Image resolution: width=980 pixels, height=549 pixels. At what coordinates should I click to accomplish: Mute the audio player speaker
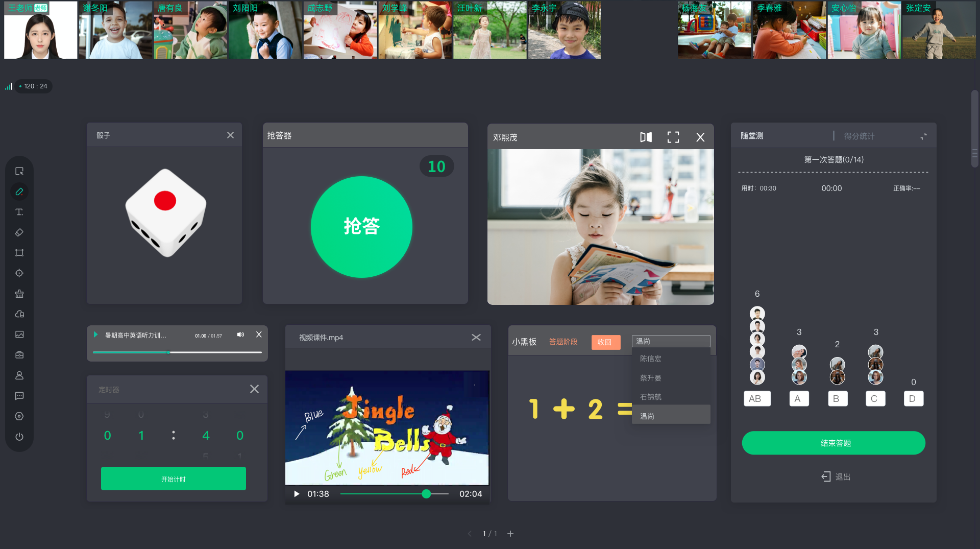[240, 335]
